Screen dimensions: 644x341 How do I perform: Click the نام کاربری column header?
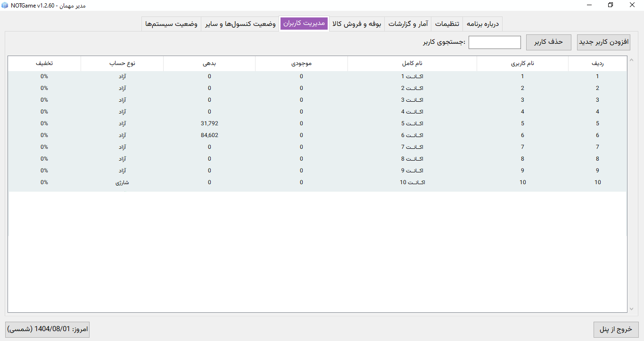(522, 63)
